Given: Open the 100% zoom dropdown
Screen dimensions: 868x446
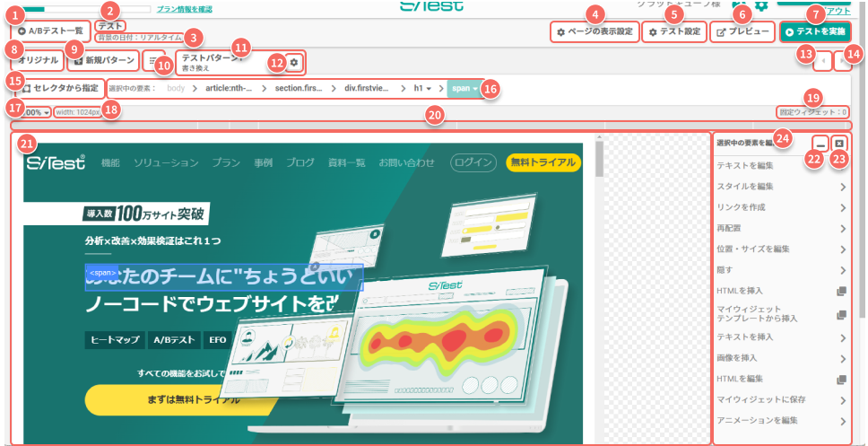Looking at the screenshot, I should tap(36, 112).
